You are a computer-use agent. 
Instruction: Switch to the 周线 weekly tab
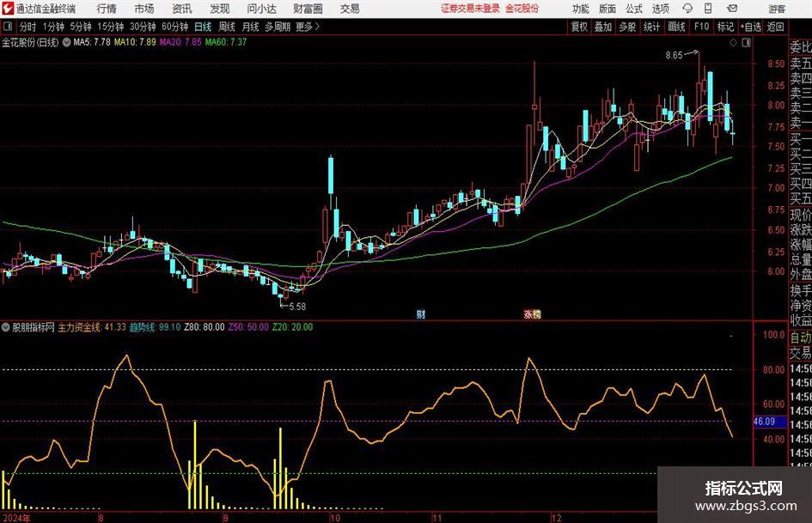click(x=227, y=27)
